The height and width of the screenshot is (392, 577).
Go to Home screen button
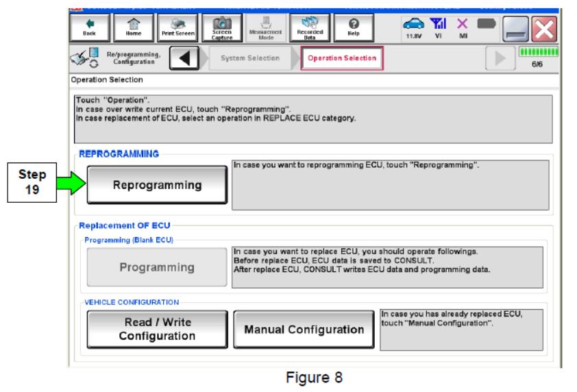134,27
